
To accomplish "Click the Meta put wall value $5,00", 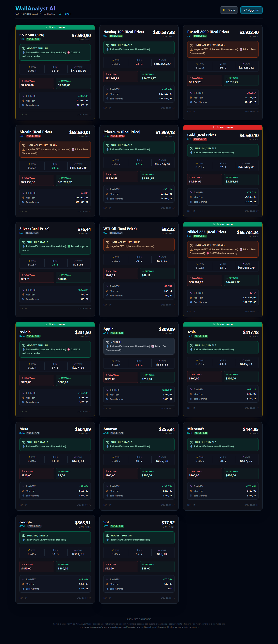I will pyautogui.click(x=62, y=475).
